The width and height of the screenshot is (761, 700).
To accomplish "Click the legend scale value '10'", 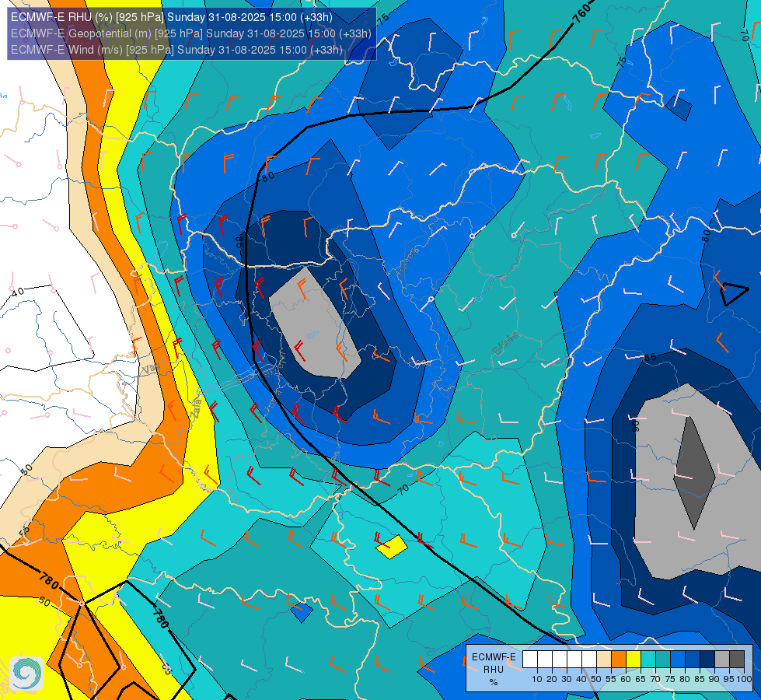I will [537, 679].
